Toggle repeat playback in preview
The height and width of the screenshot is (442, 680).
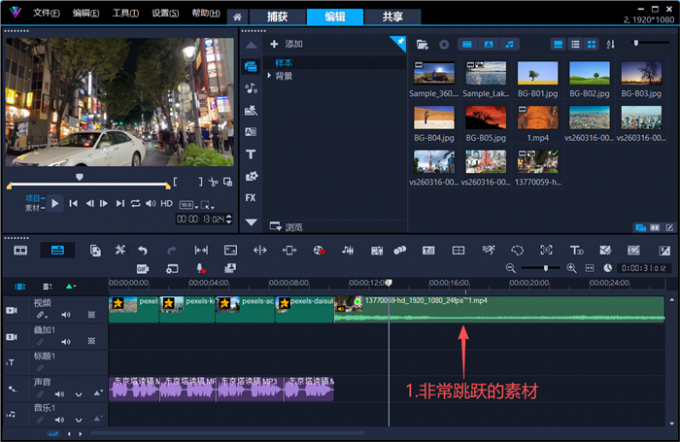(x=136, y=203)
